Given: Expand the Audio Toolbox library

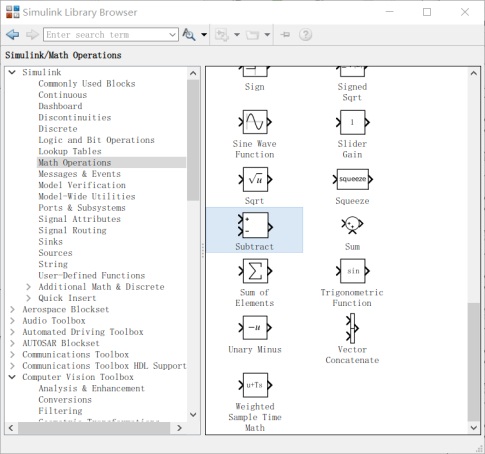Looking at the screenshot, I should [12, 321].
